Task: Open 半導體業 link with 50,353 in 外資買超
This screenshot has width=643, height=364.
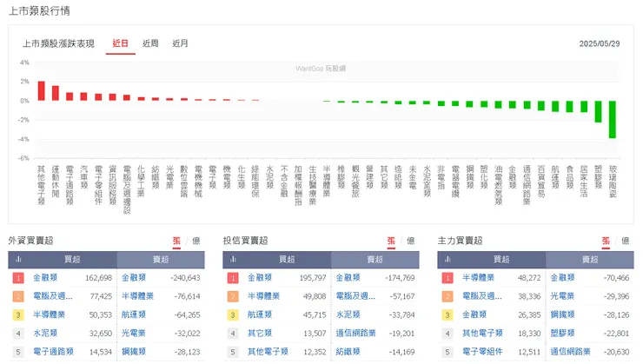Action: point(50,314)
